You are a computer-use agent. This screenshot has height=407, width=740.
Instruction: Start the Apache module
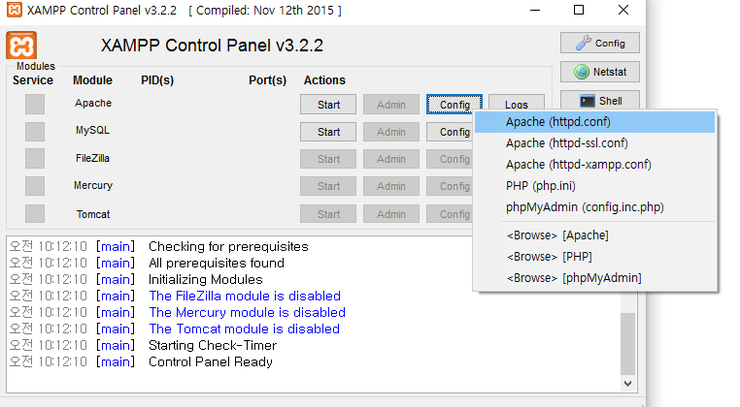[x=328, y=104]
